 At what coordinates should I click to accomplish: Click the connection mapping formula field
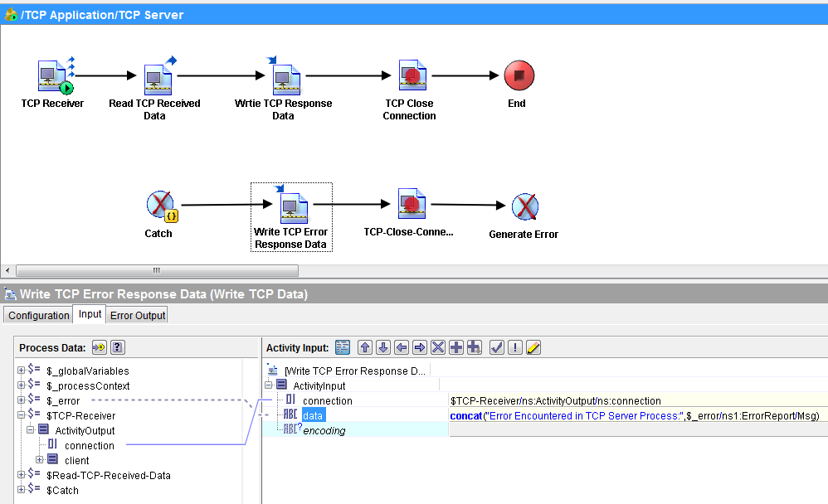[639, 400]
